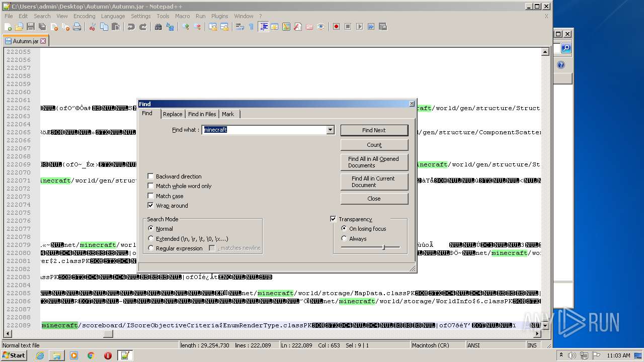The image size is (644, 362).
Task: Switch to Find in Files tab
Action: 202,114
